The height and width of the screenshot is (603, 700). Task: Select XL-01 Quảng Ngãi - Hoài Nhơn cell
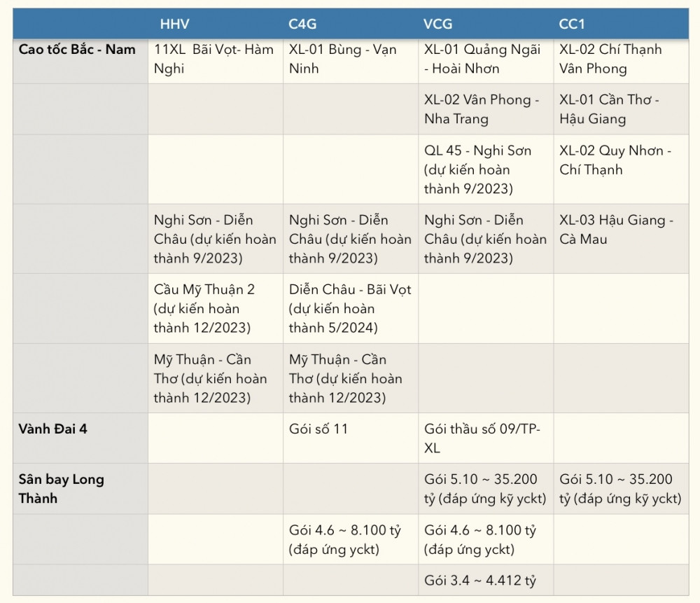482,60
